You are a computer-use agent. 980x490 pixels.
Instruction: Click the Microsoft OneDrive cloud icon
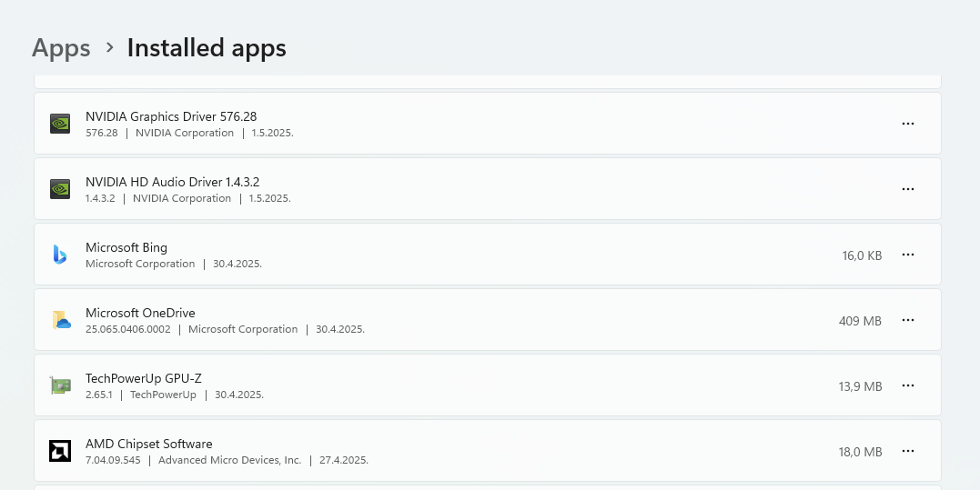(60, 320)
